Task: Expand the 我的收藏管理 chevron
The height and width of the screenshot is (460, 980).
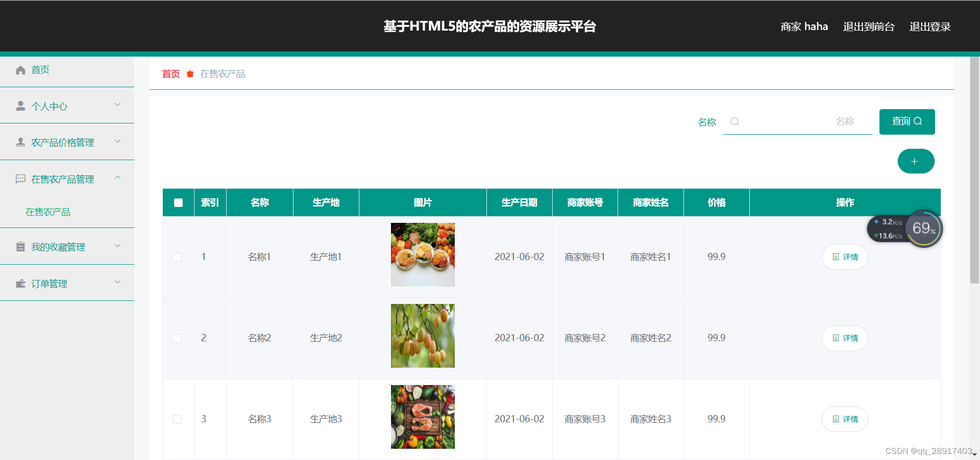Action: pyautogui.click(x=118, y=246)
